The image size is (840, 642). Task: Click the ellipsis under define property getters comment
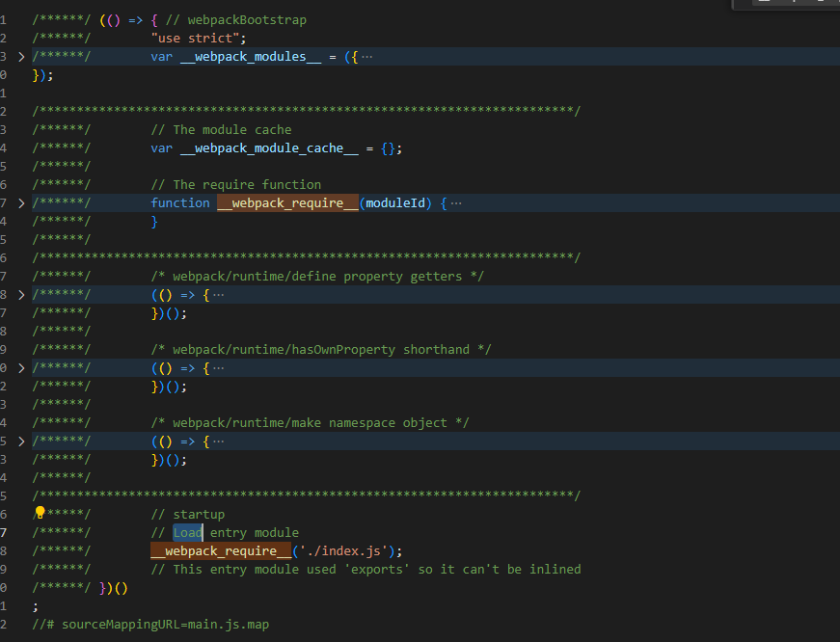(x=218, y=295)
